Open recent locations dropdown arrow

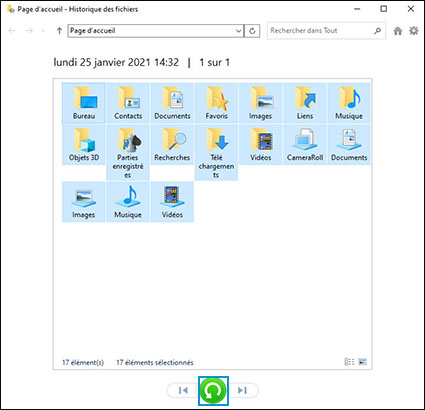tap(43, 31)
